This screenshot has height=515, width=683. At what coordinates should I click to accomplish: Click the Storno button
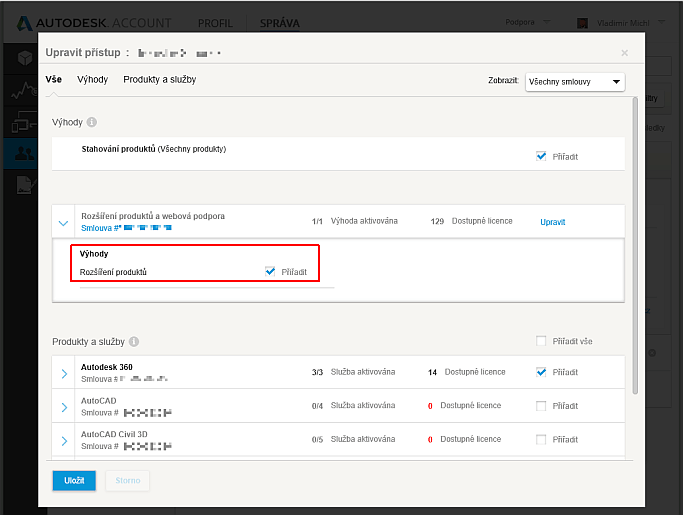pos(128,480)
